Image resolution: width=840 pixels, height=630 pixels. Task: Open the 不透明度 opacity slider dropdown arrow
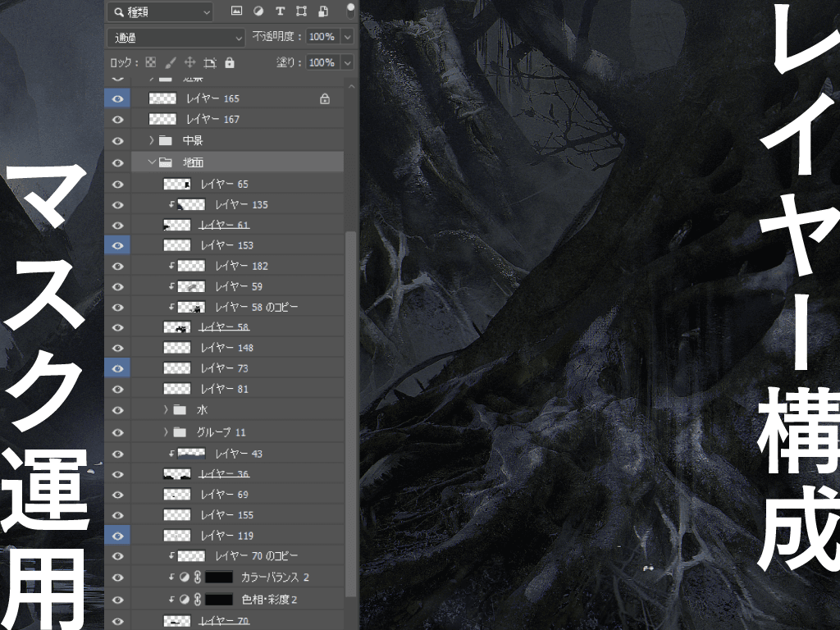click(x=347, y=37)
